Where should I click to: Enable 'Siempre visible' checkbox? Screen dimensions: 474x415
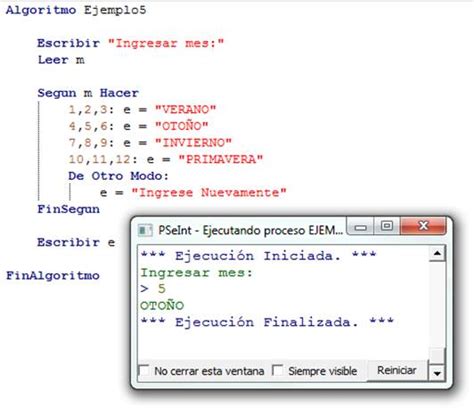tap(277, 370)
